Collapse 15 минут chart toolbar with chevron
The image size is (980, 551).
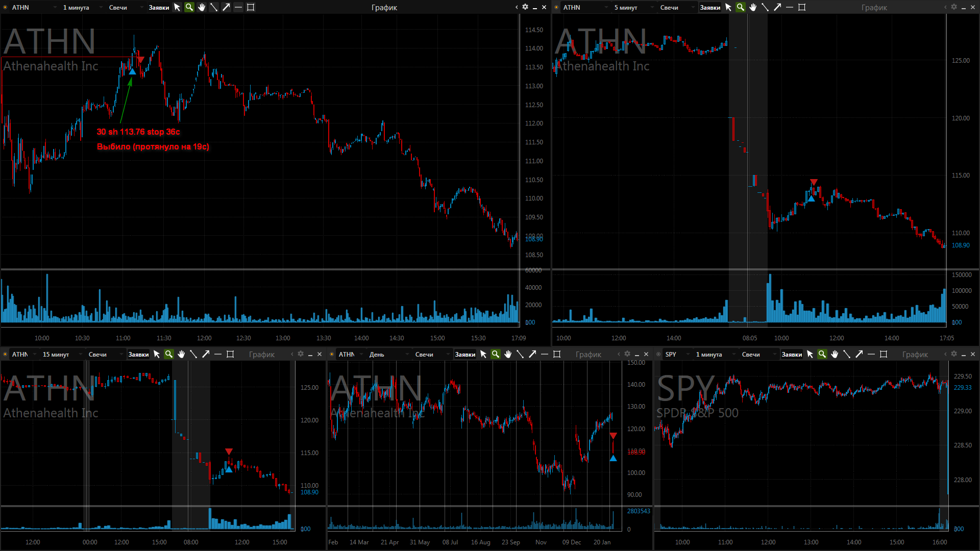coord(292,354)
